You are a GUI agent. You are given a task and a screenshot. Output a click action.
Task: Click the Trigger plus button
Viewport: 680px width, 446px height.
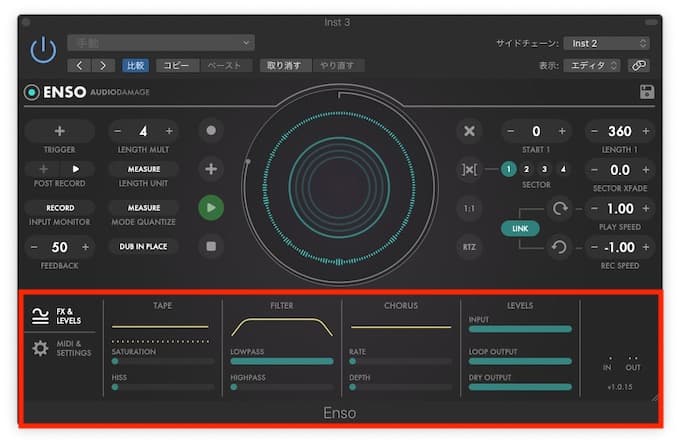tap(60, 131)
